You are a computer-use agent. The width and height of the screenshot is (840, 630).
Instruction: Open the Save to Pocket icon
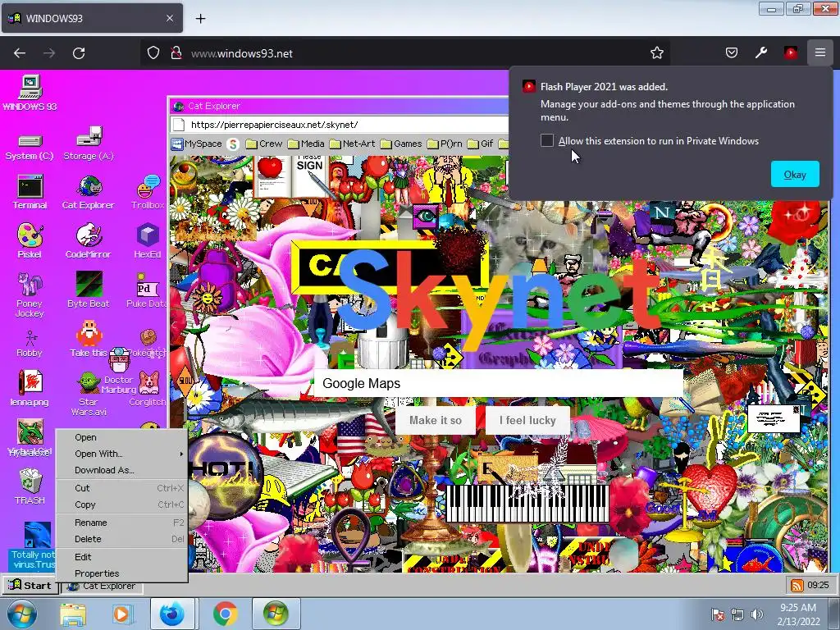pos(731,53)
